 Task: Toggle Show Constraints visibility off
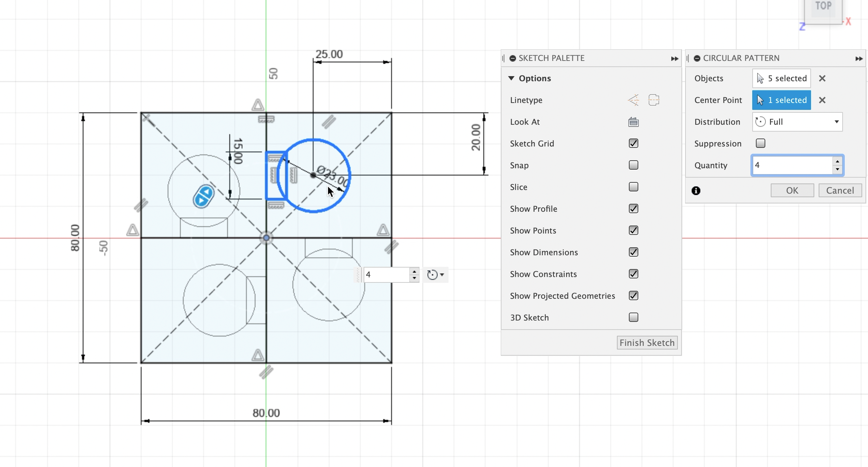[633, 274]
